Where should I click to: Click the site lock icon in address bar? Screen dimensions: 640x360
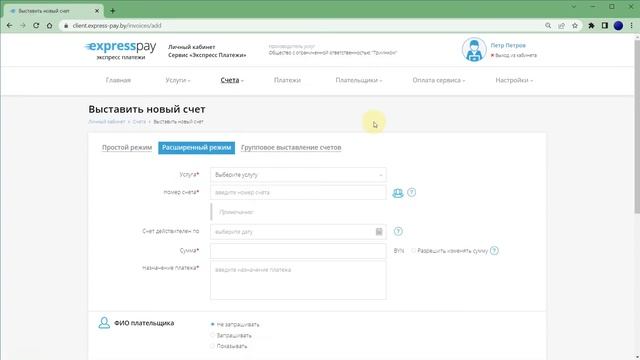[x=66, y=26]
